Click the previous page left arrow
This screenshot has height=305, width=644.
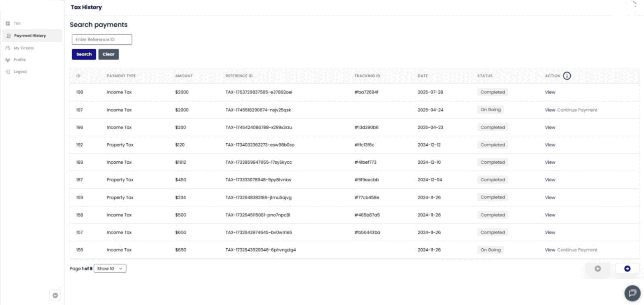(598, 268)
